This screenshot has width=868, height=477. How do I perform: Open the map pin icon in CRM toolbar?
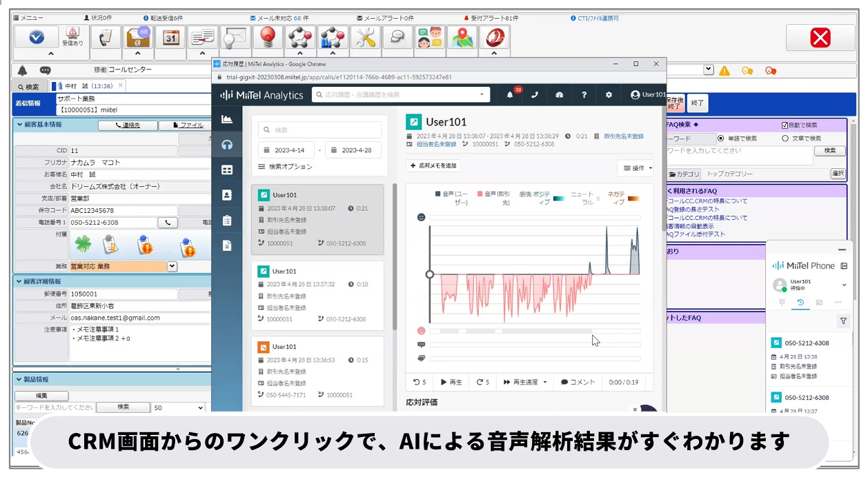(462, 37)
